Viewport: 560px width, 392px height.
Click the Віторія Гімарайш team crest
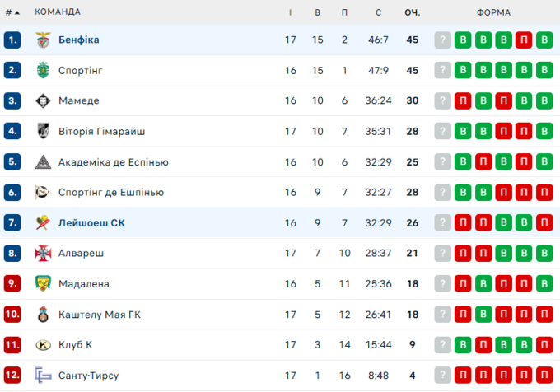point(43,132)
